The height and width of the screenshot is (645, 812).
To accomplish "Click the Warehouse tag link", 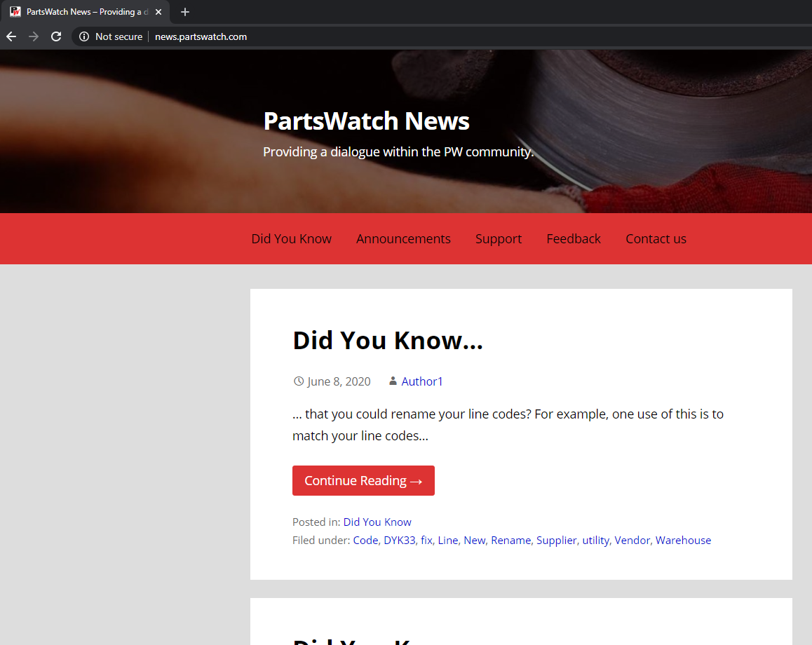I will [683, 540].
